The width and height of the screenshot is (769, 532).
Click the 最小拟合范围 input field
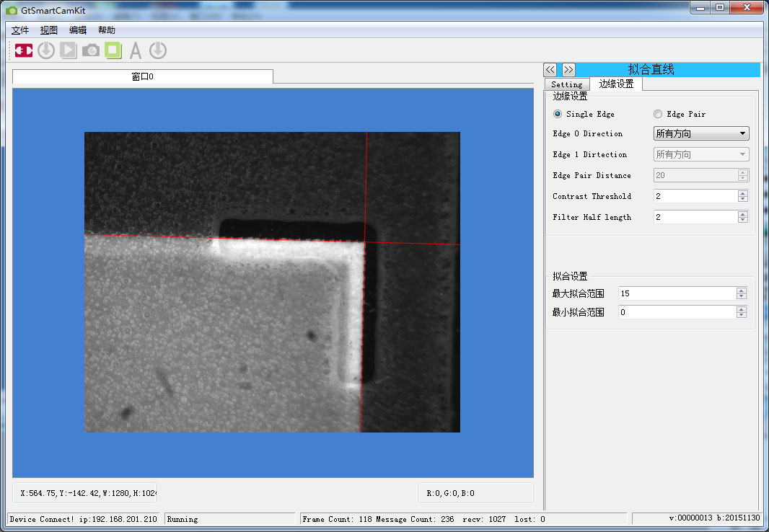(677, 312)
